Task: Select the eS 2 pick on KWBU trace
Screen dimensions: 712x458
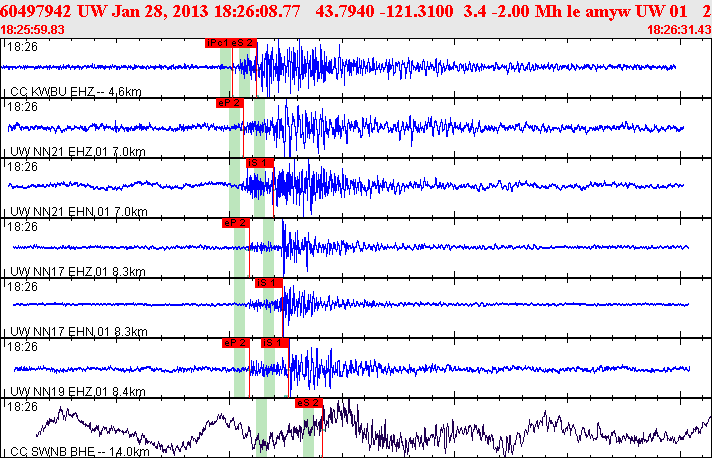Action: pyautogui.click(x=243, y=43)
